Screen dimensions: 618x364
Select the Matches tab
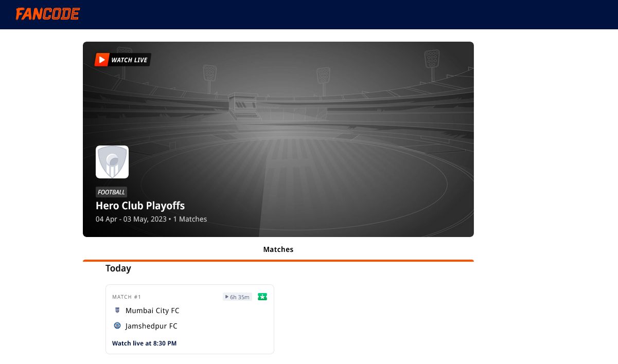tap(278, 249)
